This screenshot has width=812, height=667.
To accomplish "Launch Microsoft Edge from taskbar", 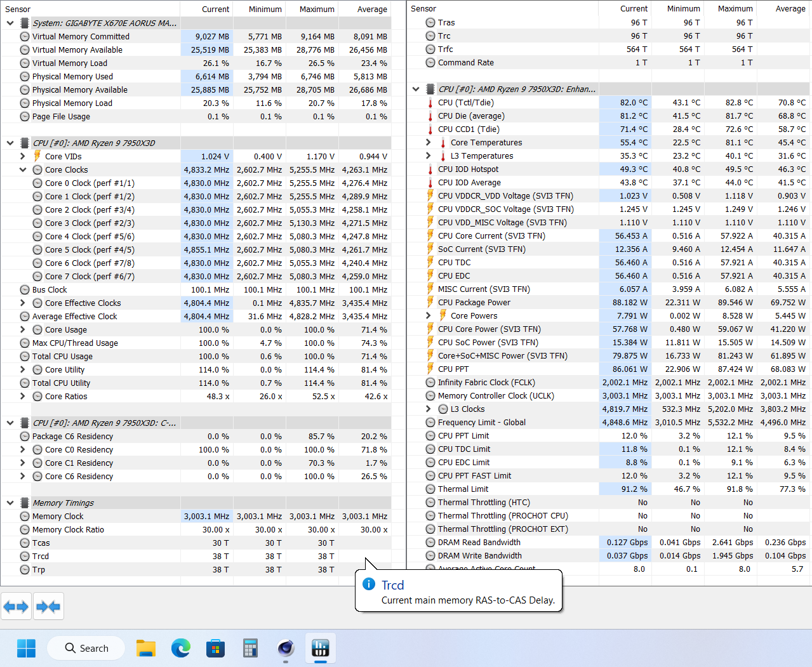I will click(x=181, y=648).
